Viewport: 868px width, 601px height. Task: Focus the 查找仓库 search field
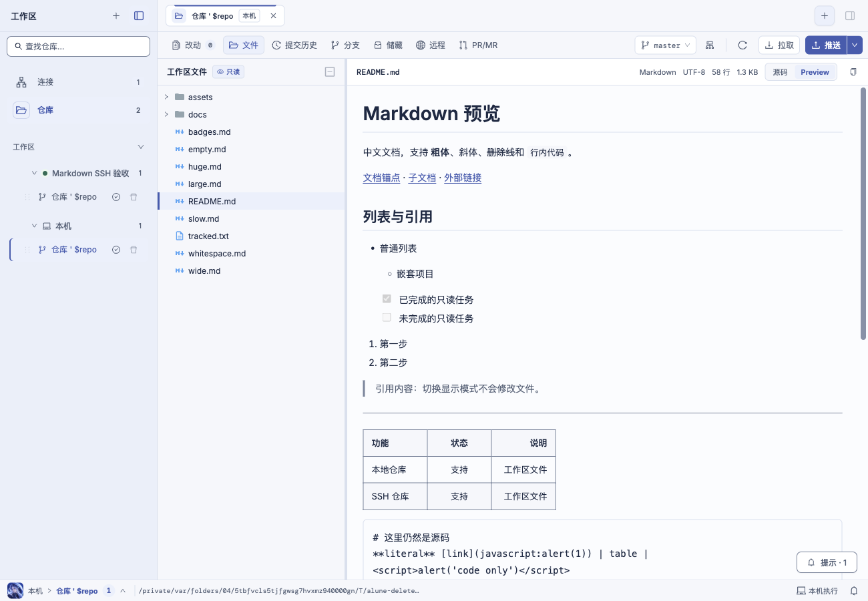78,46
